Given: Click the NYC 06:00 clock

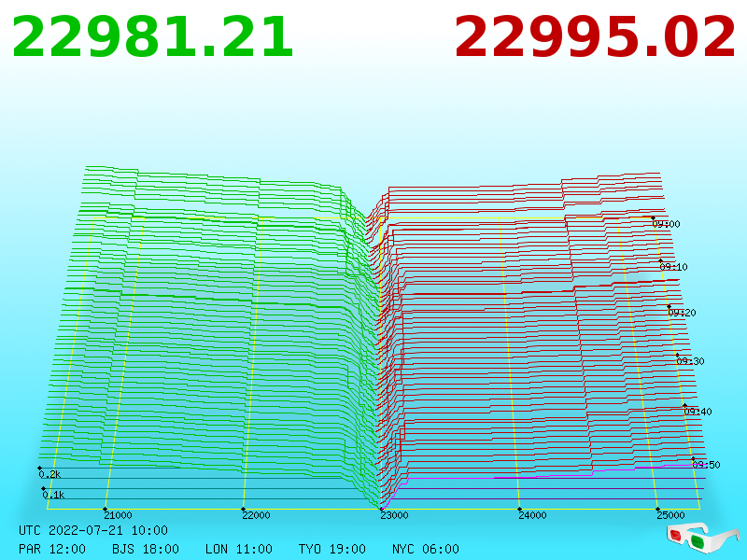Looking at the screenshot, I should 426,549.
